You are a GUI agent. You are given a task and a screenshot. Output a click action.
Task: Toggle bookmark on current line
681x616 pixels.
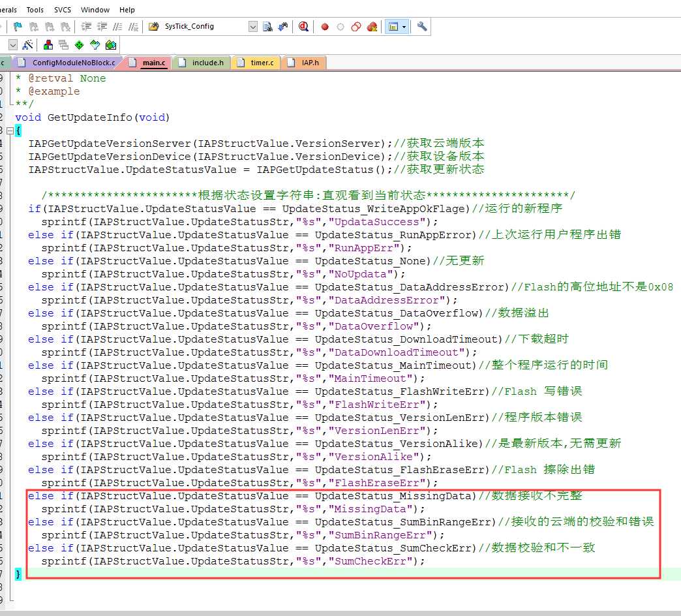coord(18,27)
